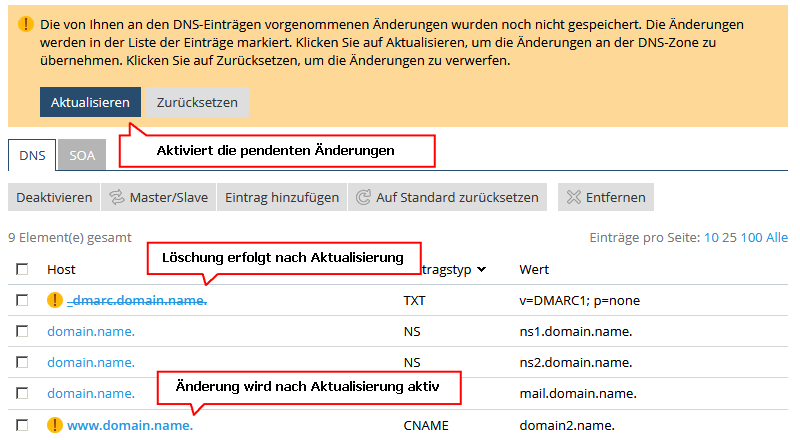Image resolution: width=800 pixels, height=440 pixels.
Task: Toggle the select-all checkbox in header row
Action: pyautogui.click(x=22, y=269)
